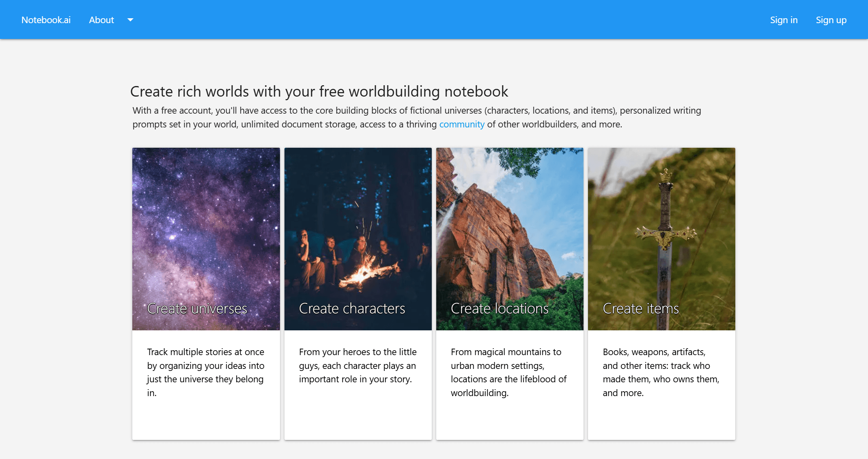868x459 pixels.
Task: Select Sign up
Action: point(831,19)
